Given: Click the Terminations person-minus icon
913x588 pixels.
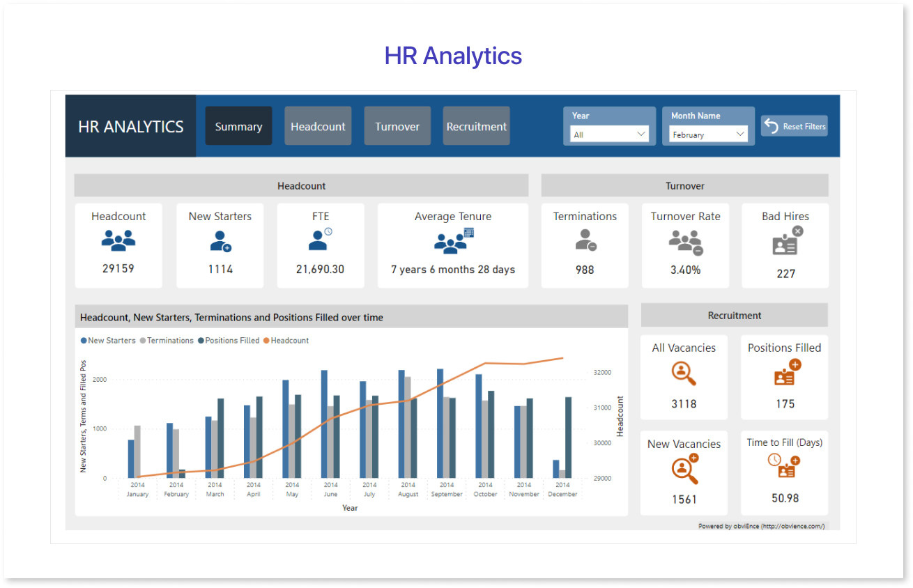Looking at the screenshot, I should pyautogui.click(x=585, y=241).
